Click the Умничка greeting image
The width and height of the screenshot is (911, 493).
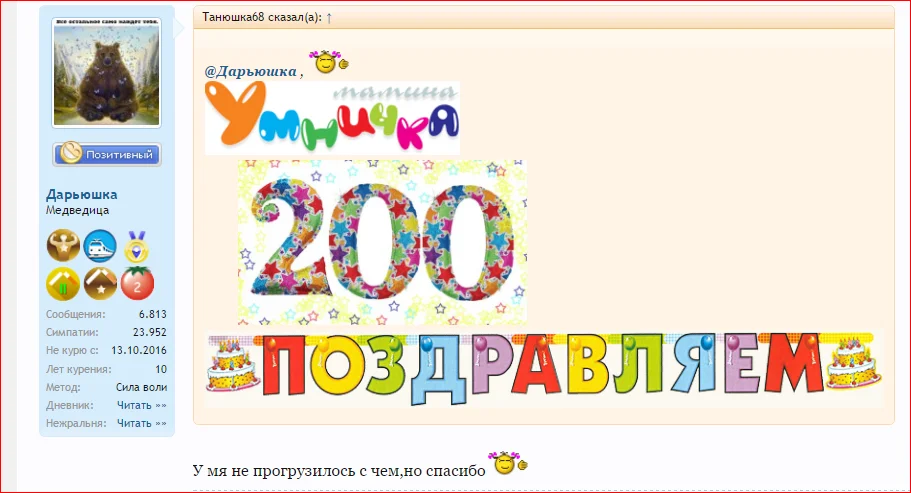click(x=332, y=118)
